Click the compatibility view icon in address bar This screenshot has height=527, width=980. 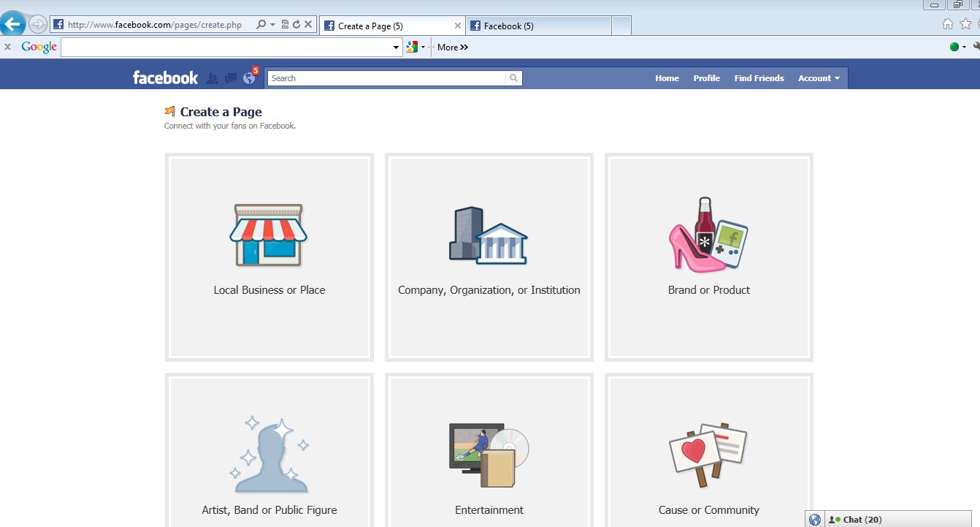[285, 25]
